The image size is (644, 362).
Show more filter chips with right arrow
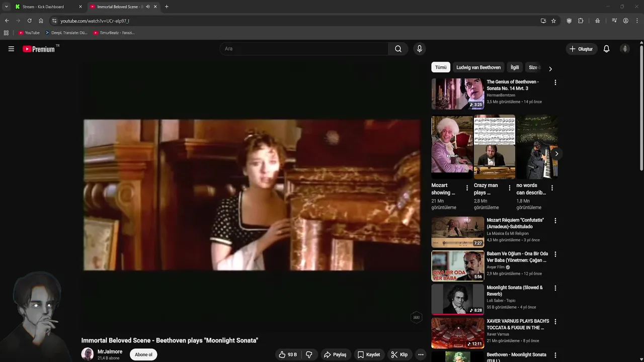point(550,68)
